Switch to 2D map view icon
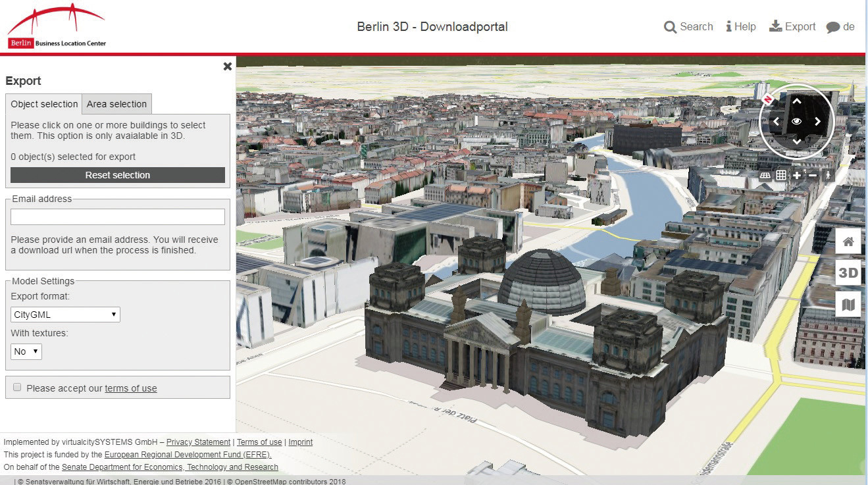Image resolution: width=868 pixels, height=485 pixels. (848, 304)
